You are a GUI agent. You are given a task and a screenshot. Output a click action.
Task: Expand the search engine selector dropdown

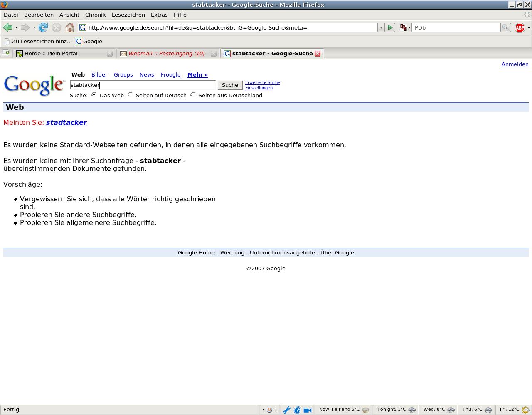click(x=404, y=28)
